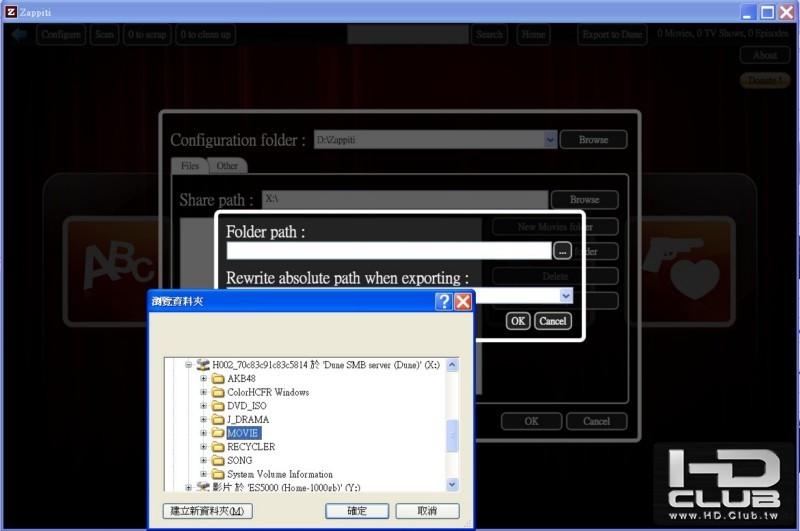Click the Search button
The image size is (800, 531).
[x=489, y=35]
